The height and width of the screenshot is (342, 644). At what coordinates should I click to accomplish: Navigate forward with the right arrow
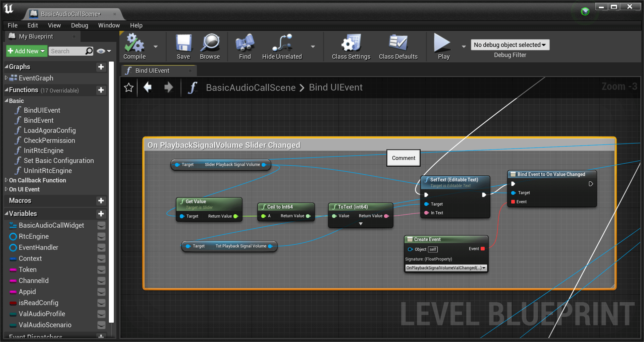pyautogui.click(x=169, y=87)
